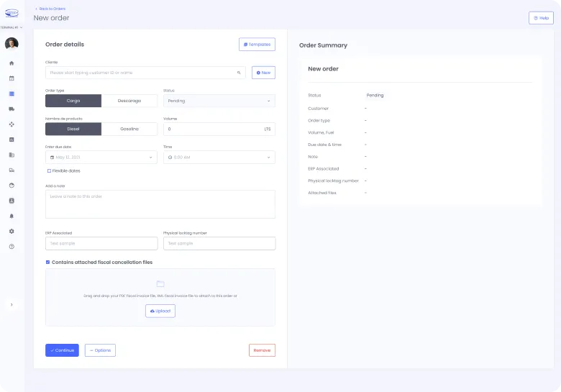Image resolution: width=561 pixels, height=392 pixels.
Task: Enable the Flexible dates checkbox
Action: tap(49, 170)
